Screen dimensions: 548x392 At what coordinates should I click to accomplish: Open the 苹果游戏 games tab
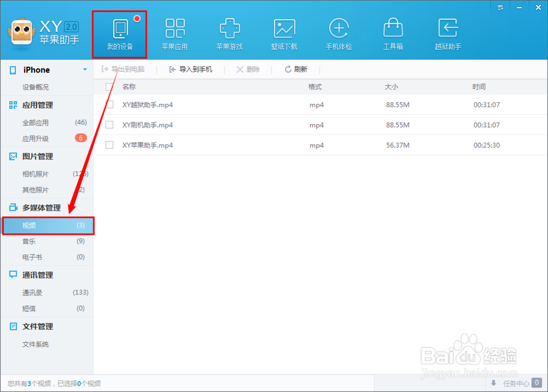(229, 34)
